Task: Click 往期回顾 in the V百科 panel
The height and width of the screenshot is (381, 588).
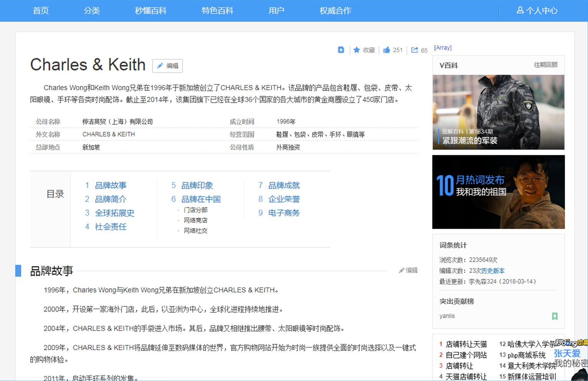Action: [x=545, y=65]
